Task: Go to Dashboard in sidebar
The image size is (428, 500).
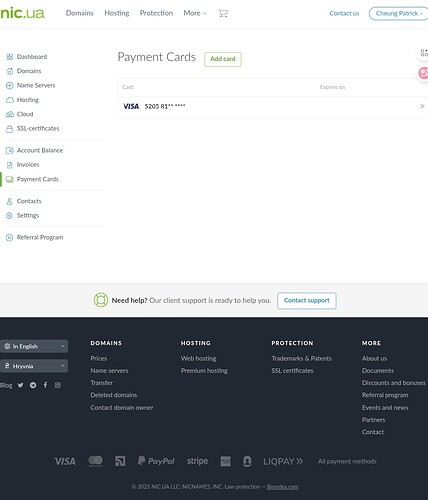Action: (32, 57)
